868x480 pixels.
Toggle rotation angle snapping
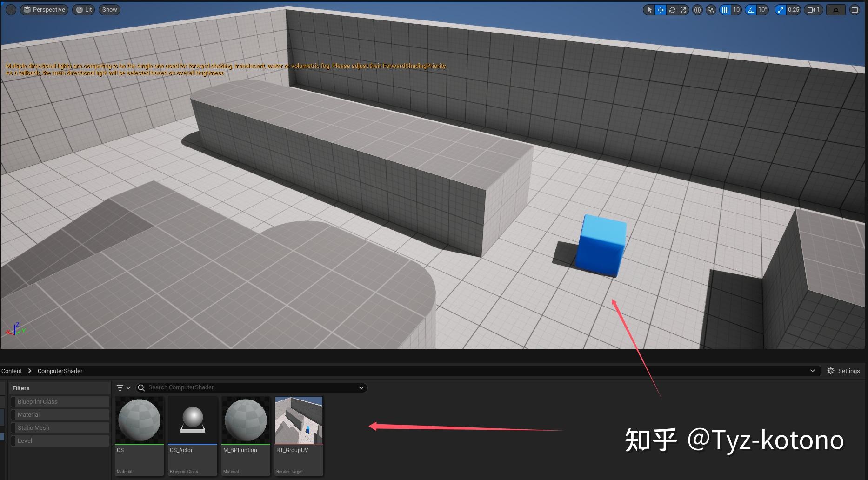tap(750, 9)
